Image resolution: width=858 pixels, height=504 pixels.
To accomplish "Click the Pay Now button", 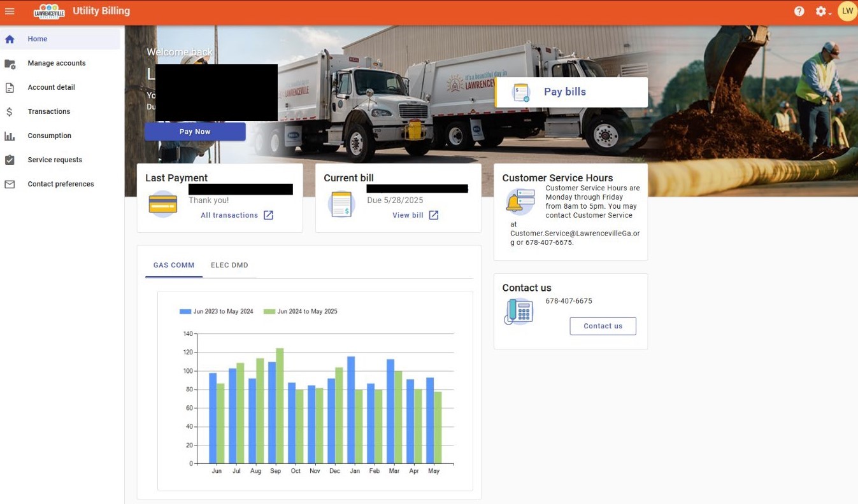I will pos(195,131).
